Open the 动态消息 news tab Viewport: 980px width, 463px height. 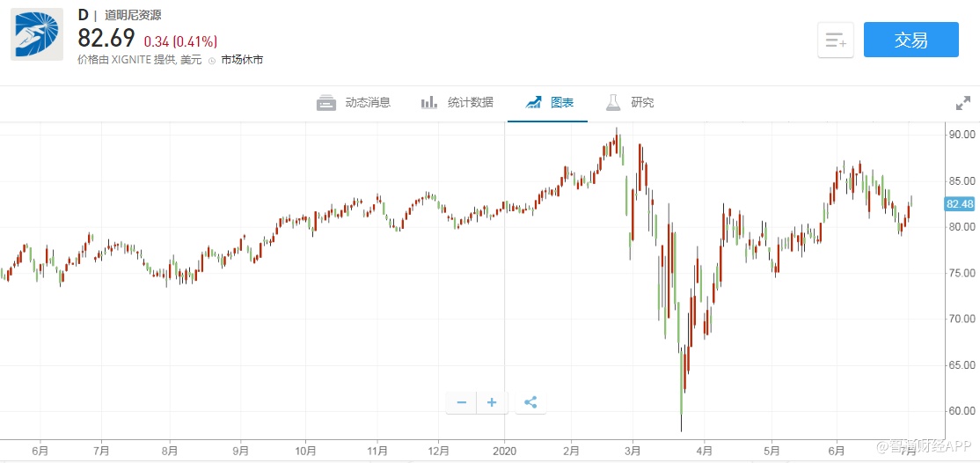pyautogui.click(x=354, y=103)
